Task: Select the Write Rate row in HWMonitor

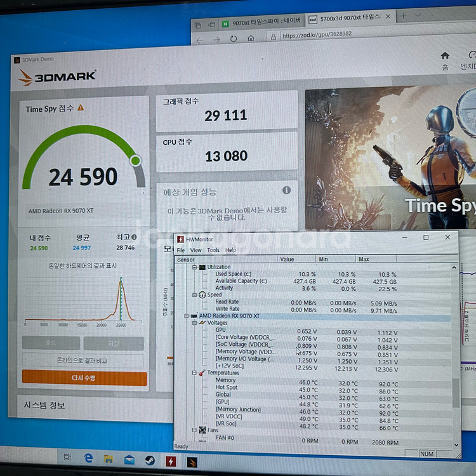Action: pos(307,309)
